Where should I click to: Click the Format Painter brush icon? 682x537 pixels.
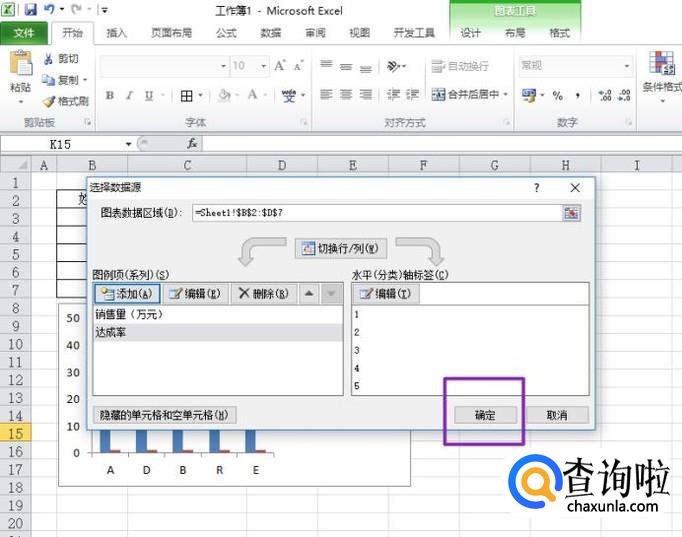point(48,101)
